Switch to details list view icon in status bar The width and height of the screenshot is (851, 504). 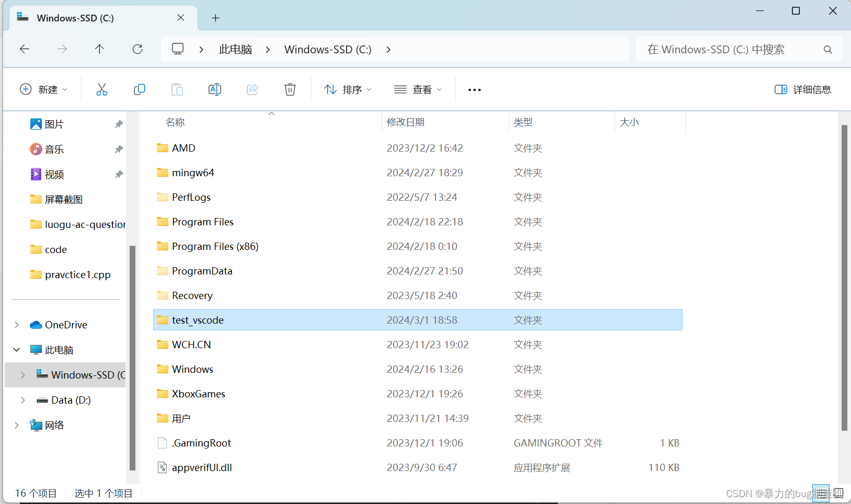click(x=821, y=493)
